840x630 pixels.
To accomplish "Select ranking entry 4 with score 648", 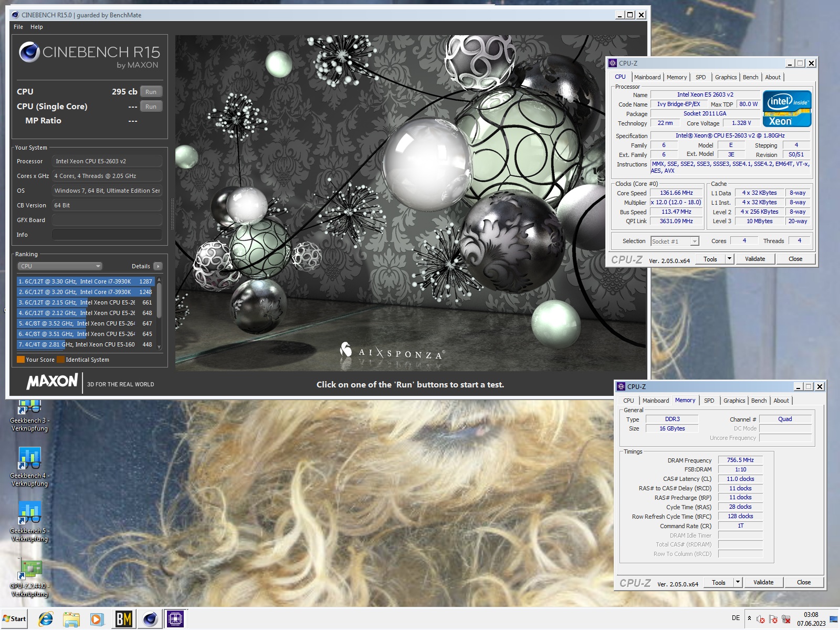I will coord(86,313).
